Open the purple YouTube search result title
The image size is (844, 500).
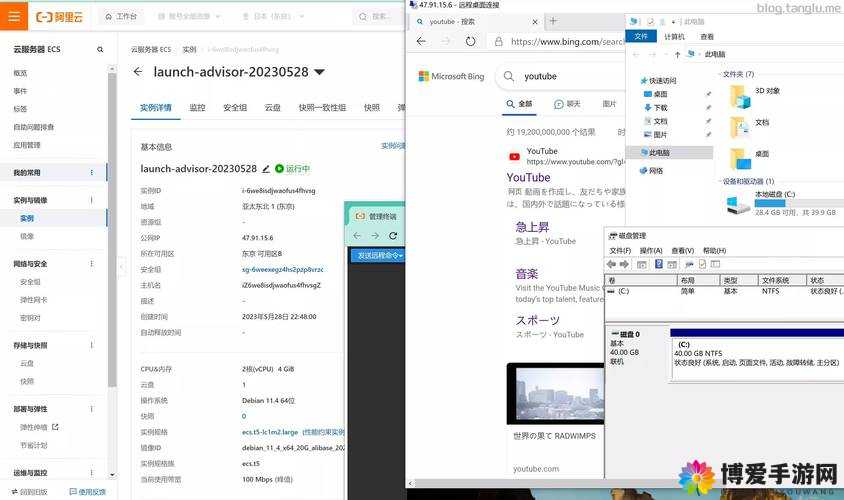(528, 178)
